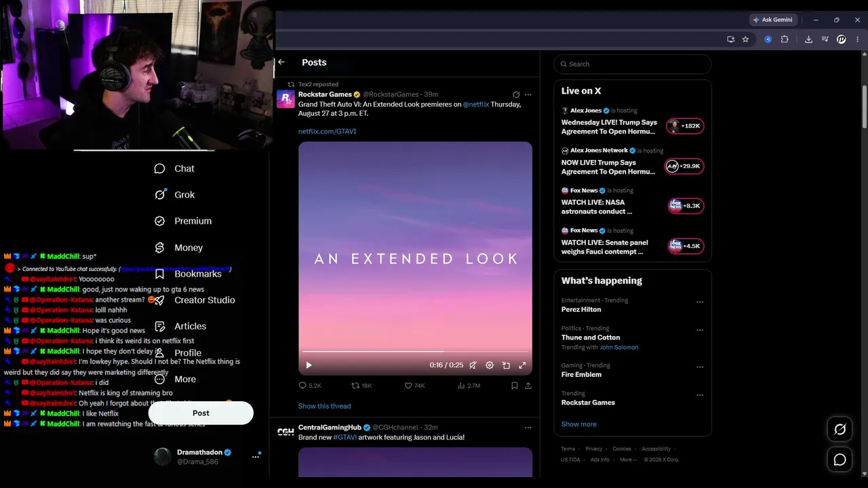
Task: Click the Grok icon on Rockstar post
Action: click(x=516, y=95)
